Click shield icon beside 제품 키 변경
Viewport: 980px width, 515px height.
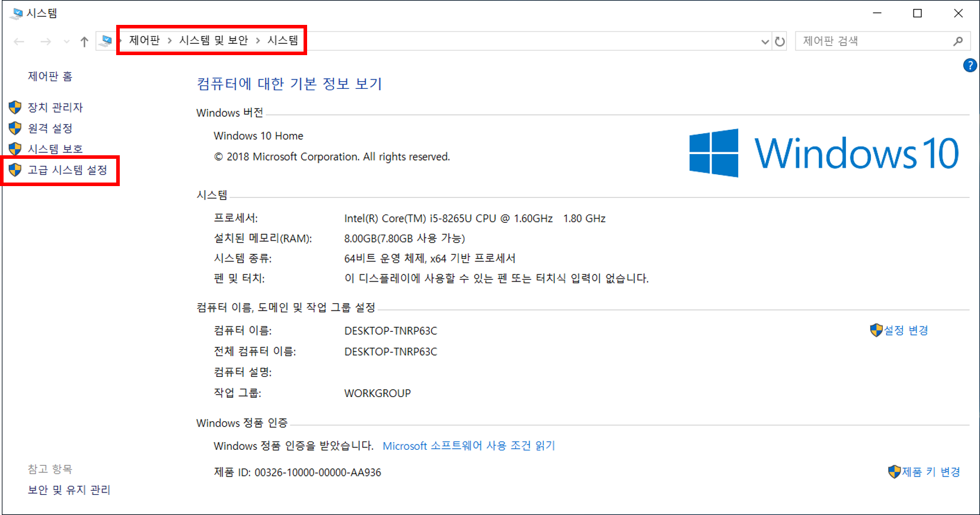pyautogui.click(x=894, y=472)
